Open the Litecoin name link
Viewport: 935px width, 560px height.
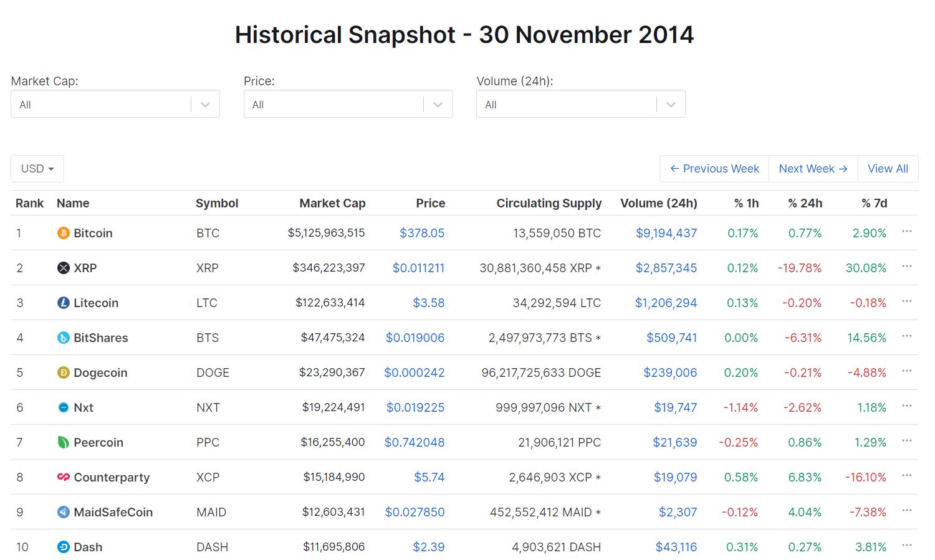96,303
